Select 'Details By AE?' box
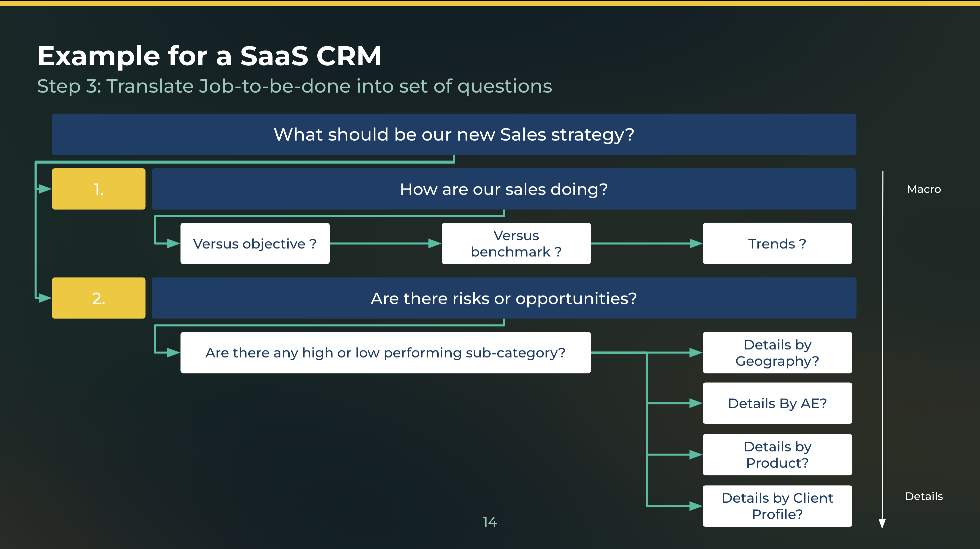The image size is (980, 549). point(777,403)
